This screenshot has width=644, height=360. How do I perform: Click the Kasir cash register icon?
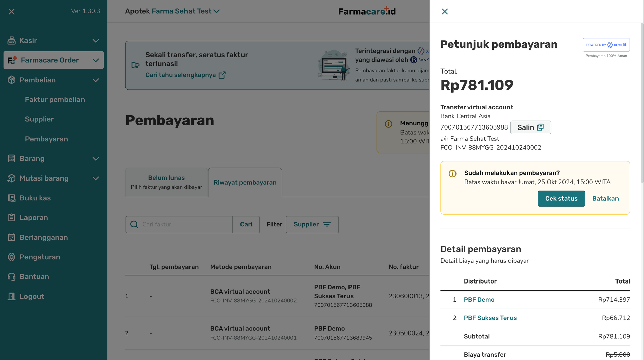click(x=11, y=41)
